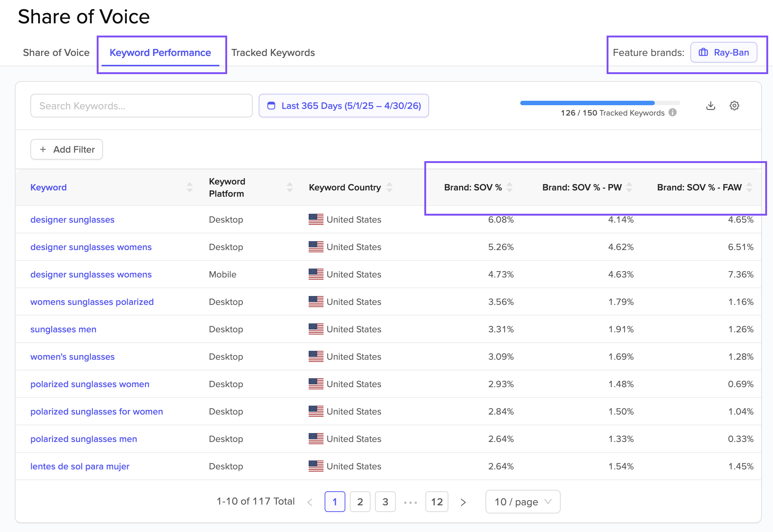Click the Add Filter button
Image resolution: width=773 pixels, height=532 pixels.
tap(67, 149)
